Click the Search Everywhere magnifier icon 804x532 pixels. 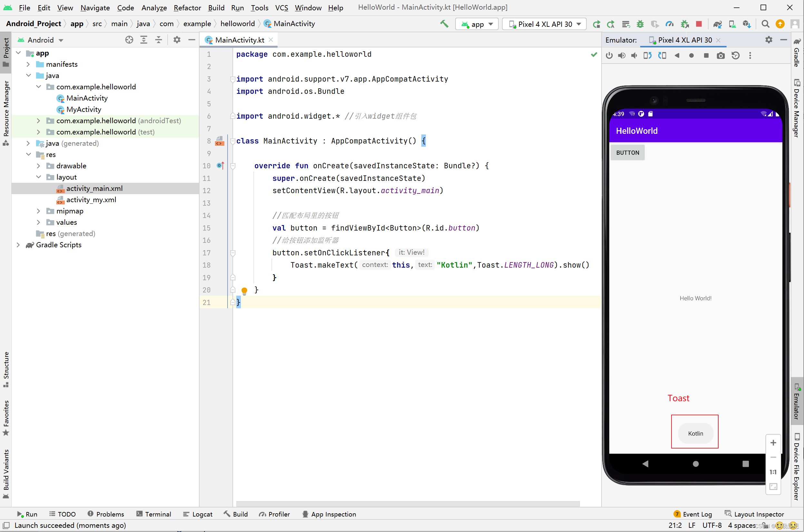click(765, 24)
